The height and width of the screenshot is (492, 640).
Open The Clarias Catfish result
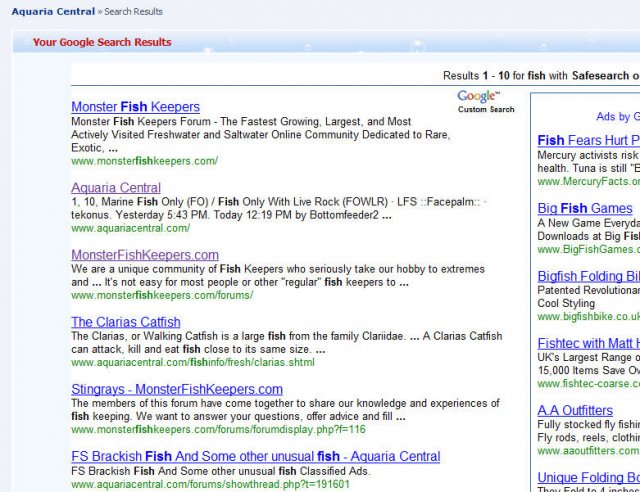coord(126,322)
